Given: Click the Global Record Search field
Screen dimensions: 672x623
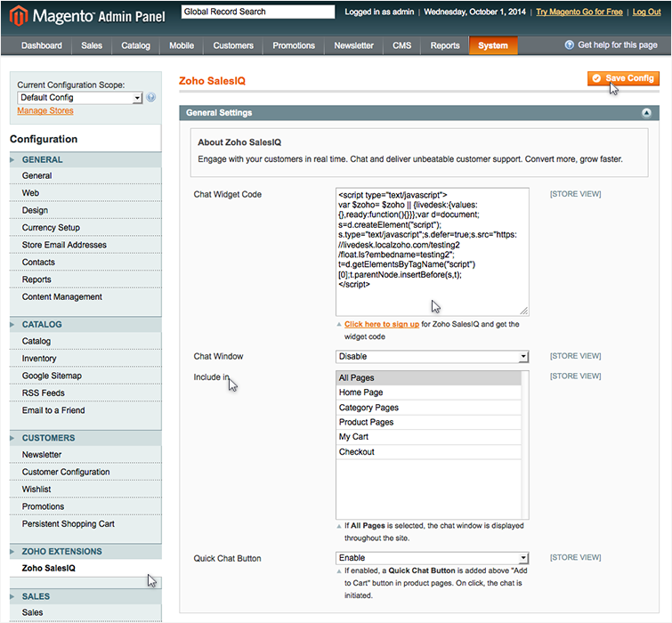Looking at the screenshot, I should pyautogui.click(x=258, y=12).
